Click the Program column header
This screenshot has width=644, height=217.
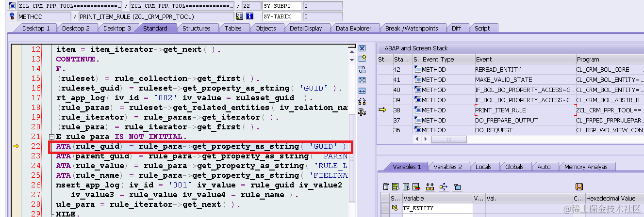pyautogui.click(x=610, y=59)
